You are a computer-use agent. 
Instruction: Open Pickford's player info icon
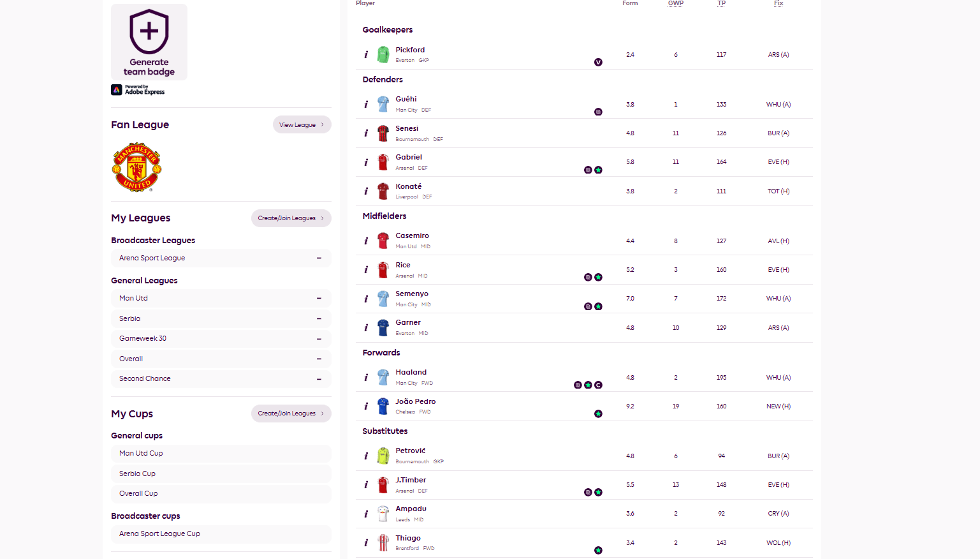tap(366, 55)
